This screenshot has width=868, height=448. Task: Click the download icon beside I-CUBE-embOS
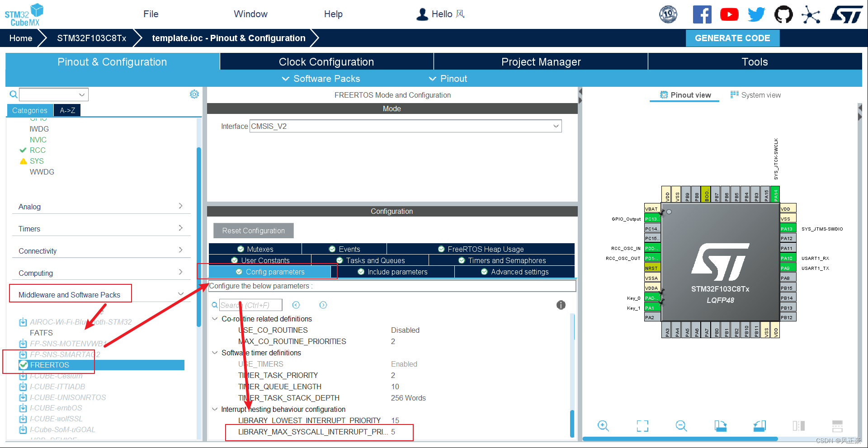pyautogui.click(x=23, y=408)
